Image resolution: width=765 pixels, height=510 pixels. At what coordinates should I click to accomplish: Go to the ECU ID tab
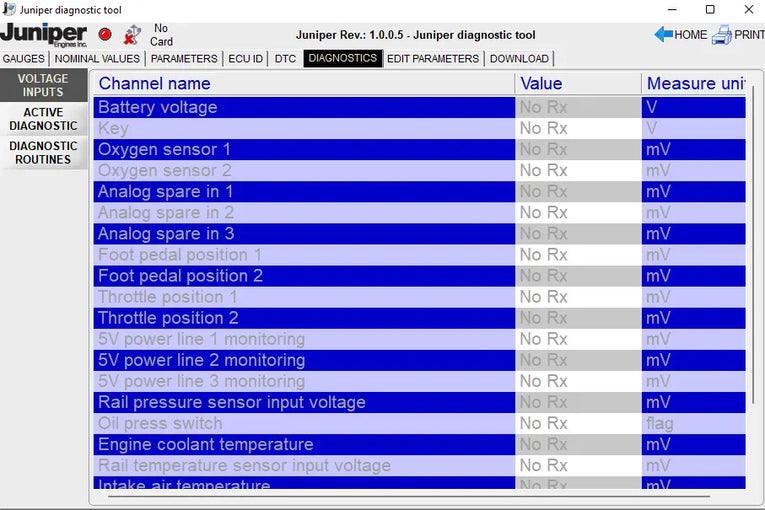(245, 59)
